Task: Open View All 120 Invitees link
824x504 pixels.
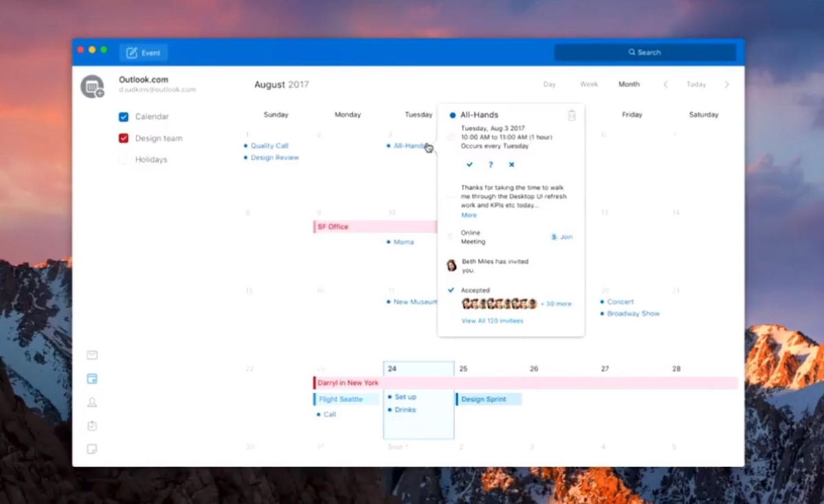Action: click(492, 321)
